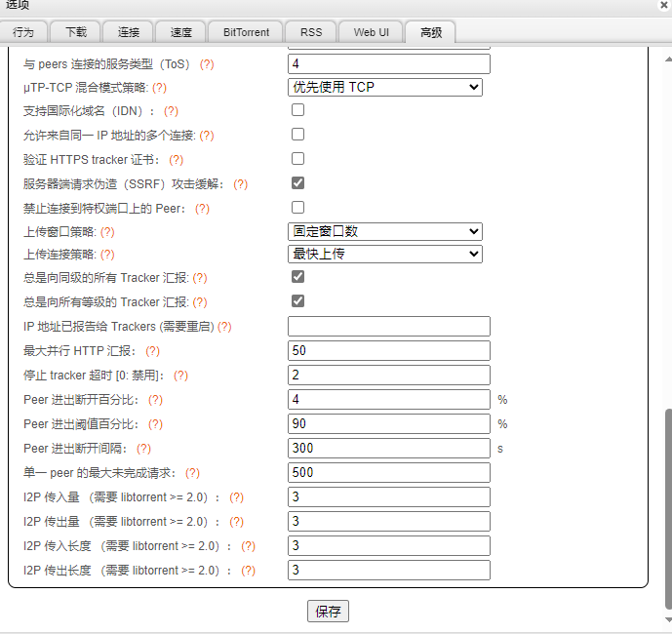Click the IP 地址已报告给 Trackers input field
The width and height of the screenshot is (672, 634).
pos(388,327)
